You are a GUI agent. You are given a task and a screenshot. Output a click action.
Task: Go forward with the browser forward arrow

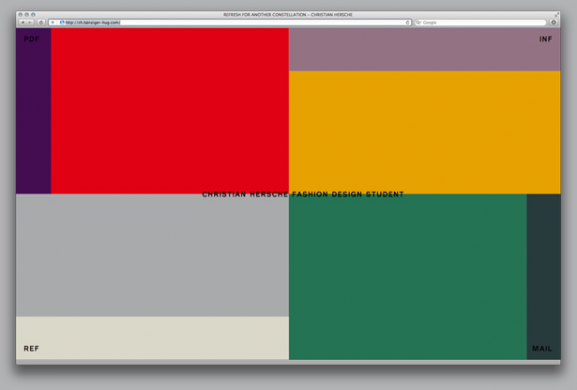click(30, 22)
